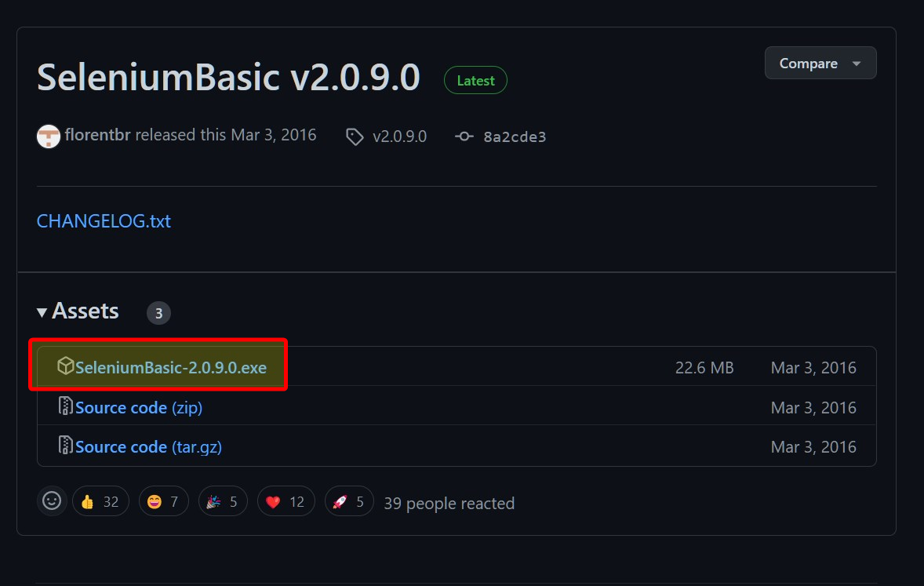Open florentbr's profile avatar

point(49,136)
